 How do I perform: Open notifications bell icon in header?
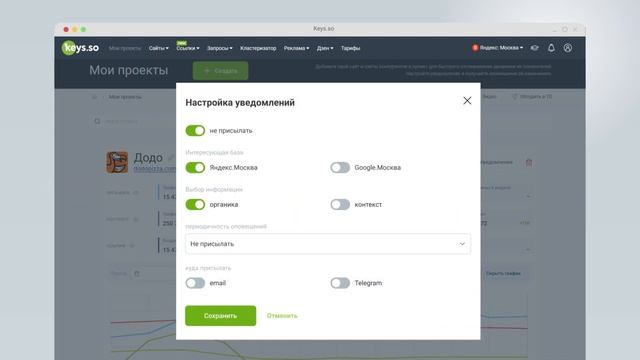coord(551,48)
